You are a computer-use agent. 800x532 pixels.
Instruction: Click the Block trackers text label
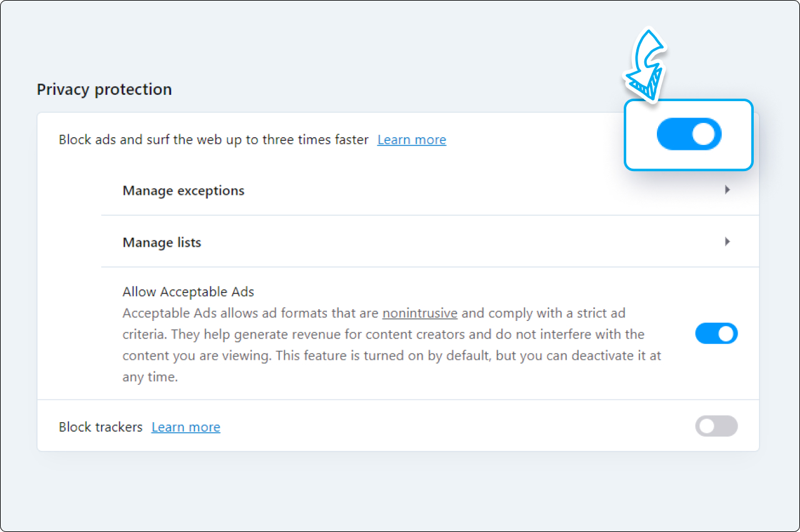click(x=101, y=426)
